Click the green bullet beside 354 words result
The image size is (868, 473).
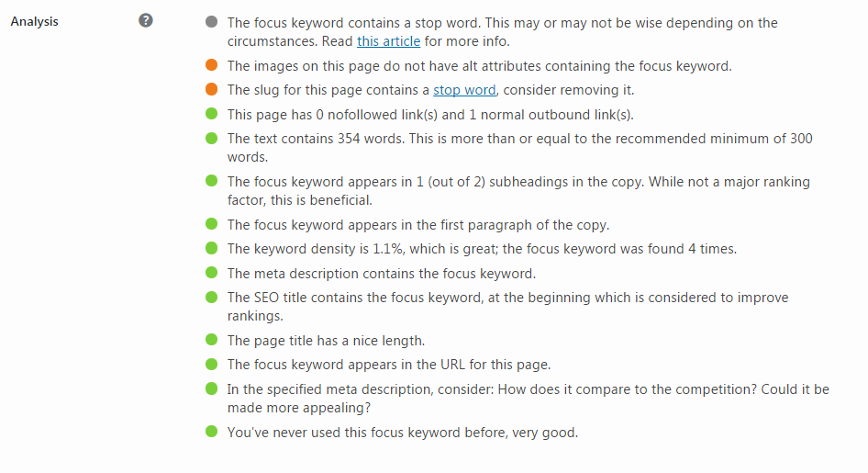point(211,138)
